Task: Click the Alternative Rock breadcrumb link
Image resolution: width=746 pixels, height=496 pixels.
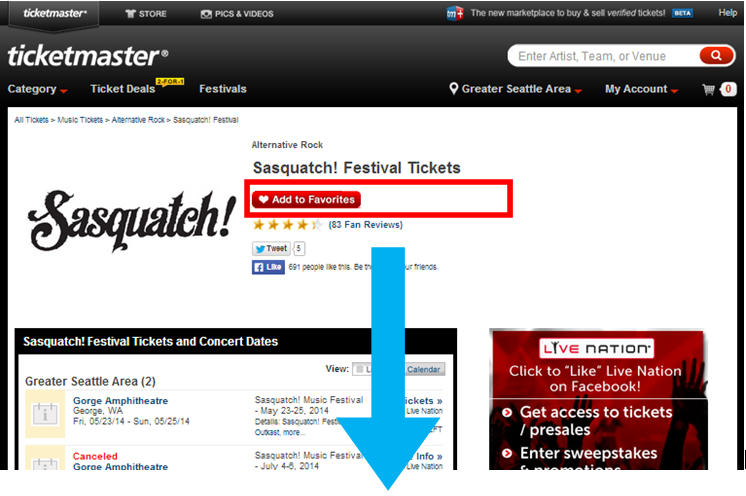Action: [x=138, y=120]
